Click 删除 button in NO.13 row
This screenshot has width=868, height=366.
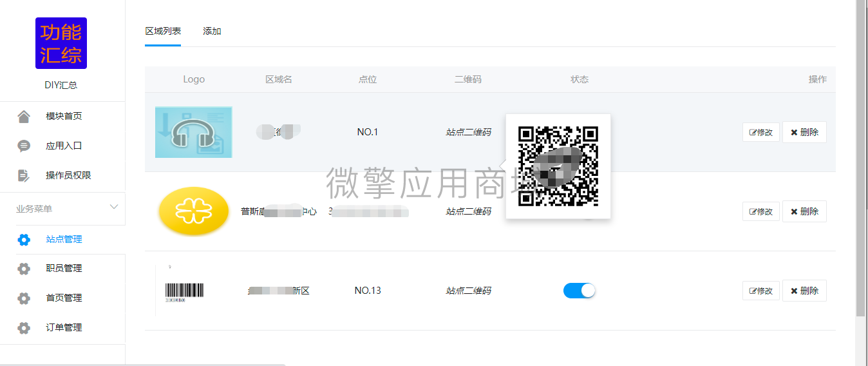804,291
